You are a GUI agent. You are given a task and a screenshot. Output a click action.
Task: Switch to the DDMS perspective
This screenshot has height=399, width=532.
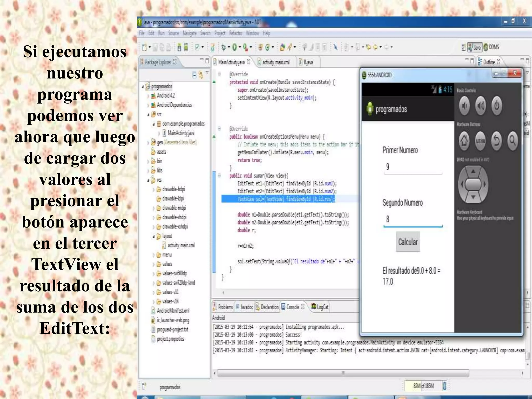[x=491, y=47]
